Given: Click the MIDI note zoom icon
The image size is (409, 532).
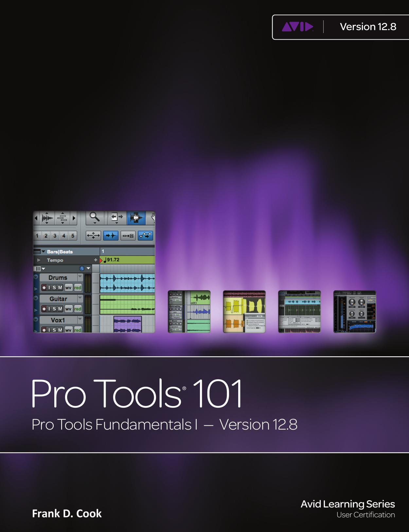Looking at the screenshot, I should [x=63, y=218].
